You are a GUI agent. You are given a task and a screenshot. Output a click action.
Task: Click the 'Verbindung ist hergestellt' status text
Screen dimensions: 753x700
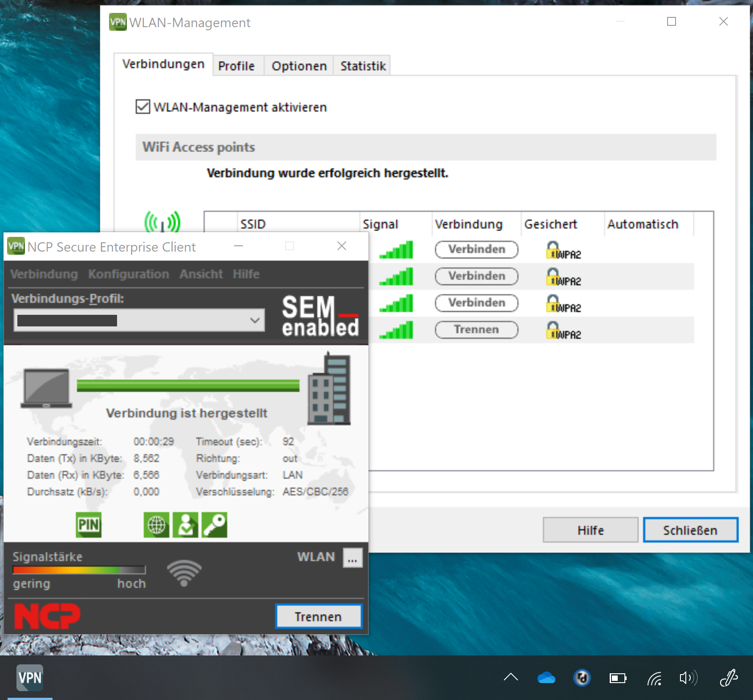click(x=186, y=413)
